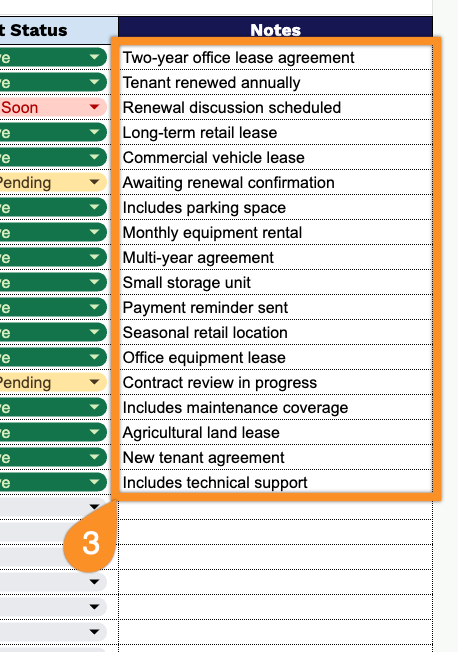Select the 'Monthly equipment rental' cell

(x=275, y=232)
